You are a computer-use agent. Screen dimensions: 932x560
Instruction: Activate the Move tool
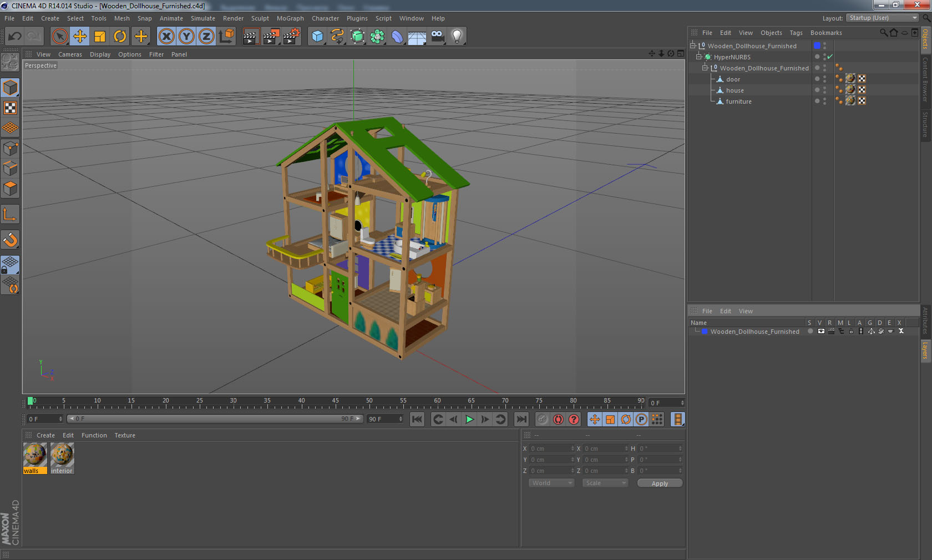coord(80,37)
